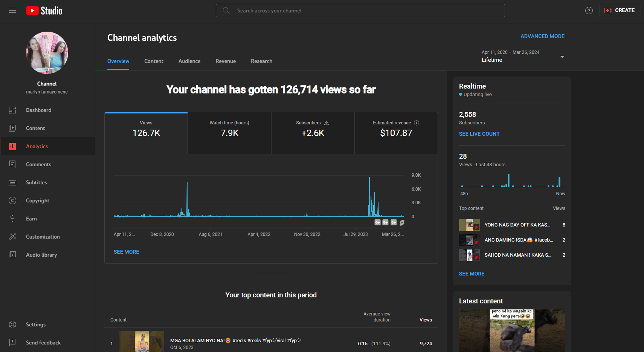Viewport: 644px width, 352px height.
Task: Open Customization in the sidebar
Action: pyautogui.click(x=47, y=237)
